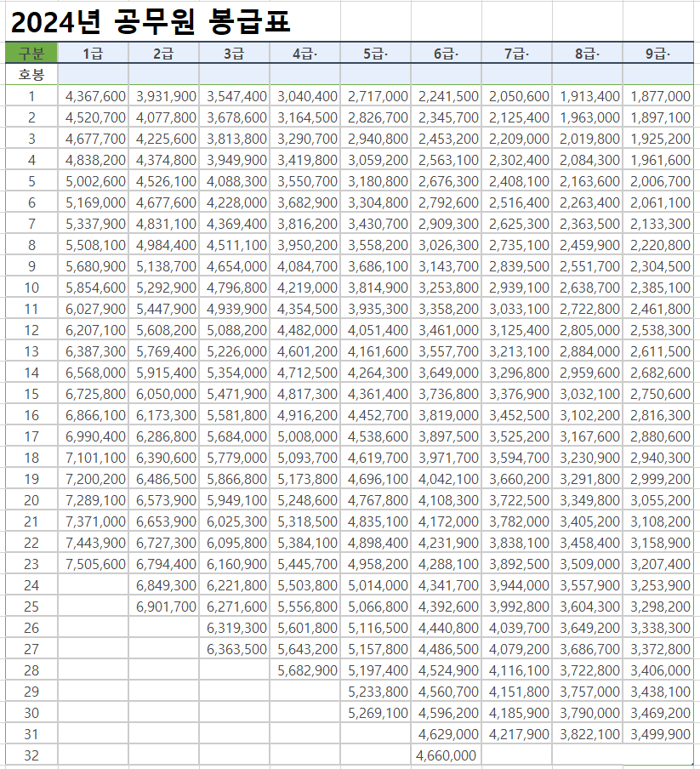
Task: Click the cell 2,459,900
Action: click(587, 245)
